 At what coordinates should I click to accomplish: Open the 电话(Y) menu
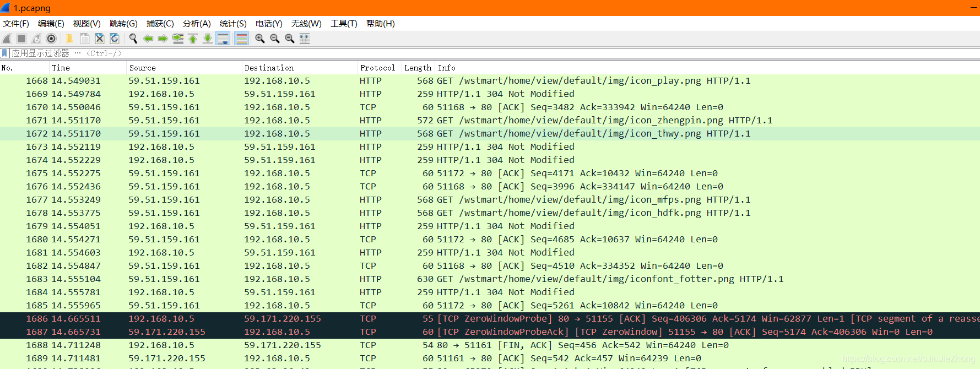[x=269, y=24]
